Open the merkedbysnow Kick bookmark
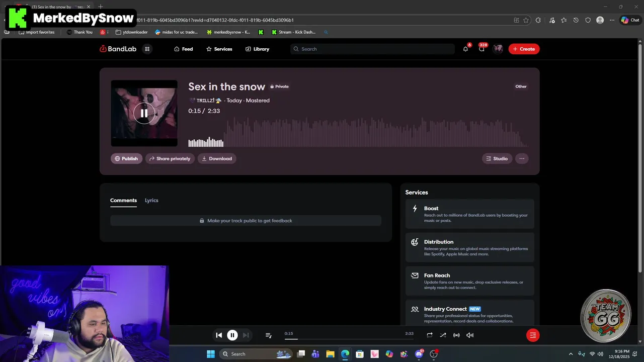This screenshot has width=644, height=362. (x=228, y=32)
